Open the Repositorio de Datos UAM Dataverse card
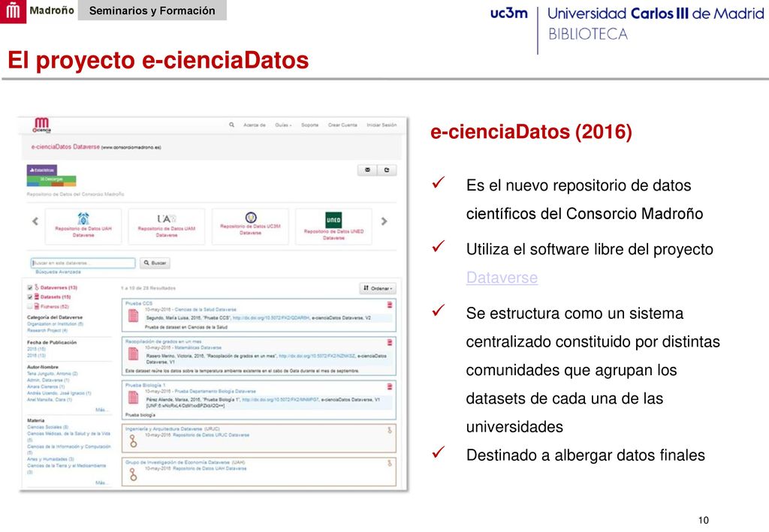The height and width of the screenshot is (532, 769). [x=166, y=226]
